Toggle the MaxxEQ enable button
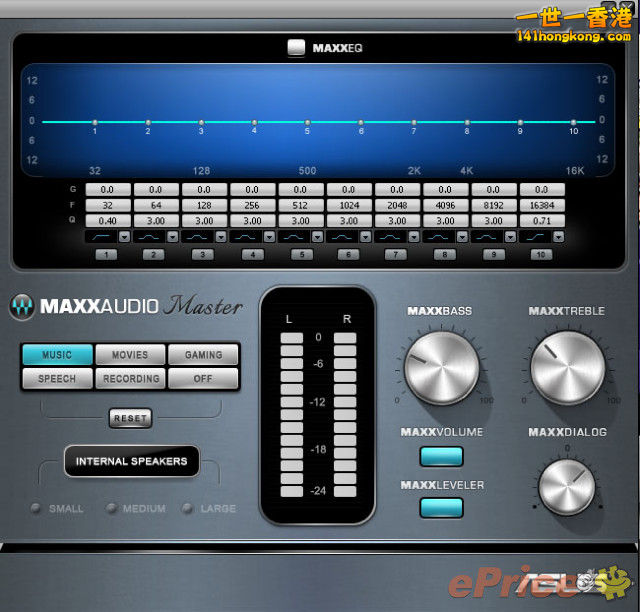This screenshot has width=640, height=612. [296, 46]
